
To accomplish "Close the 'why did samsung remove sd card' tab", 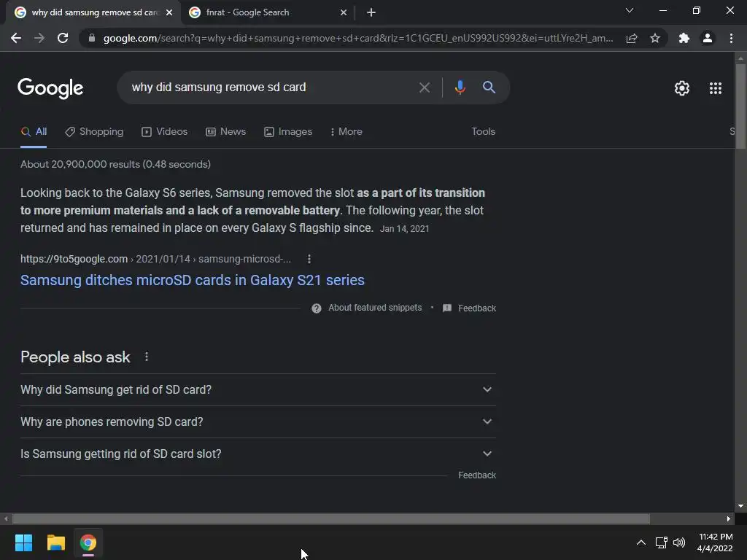I will [x=169, y=12].
